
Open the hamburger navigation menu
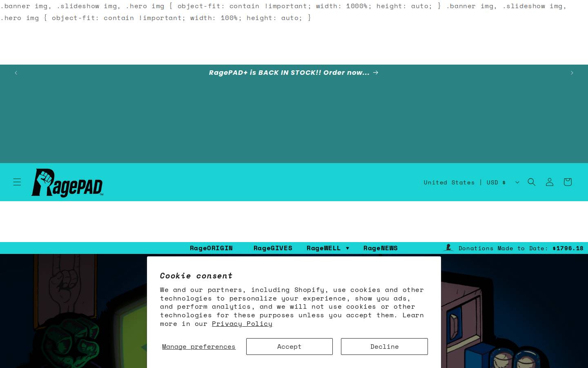tap(17, 182)
